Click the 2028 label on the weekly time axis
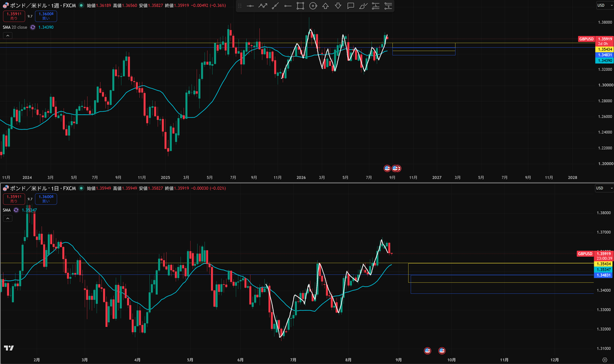 [x=572, y=178]
